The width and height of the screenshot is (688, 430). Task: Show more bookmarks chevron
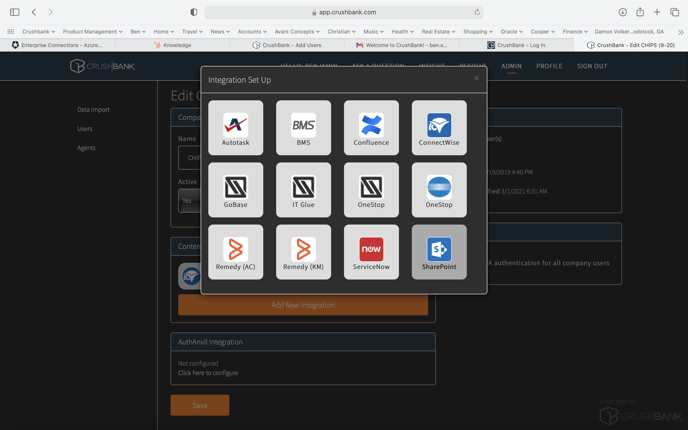[681, 32]
